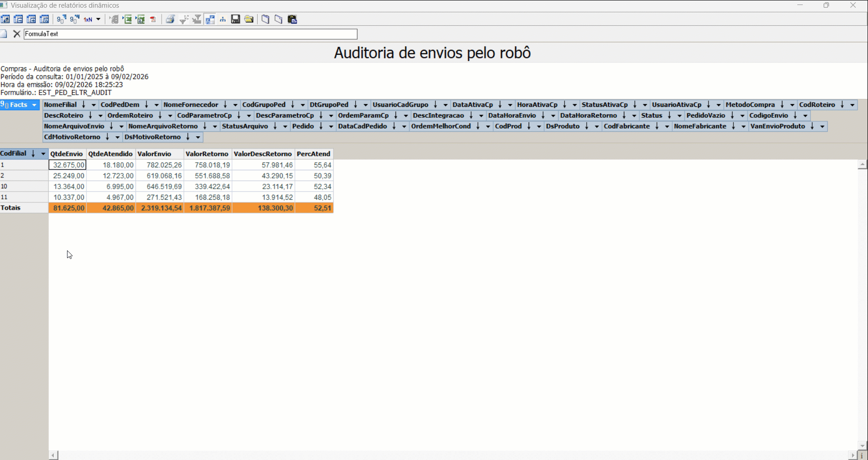Open the Facts dropdown
Image resolution: width=868 pixels, height=460 pixels.
34,105
